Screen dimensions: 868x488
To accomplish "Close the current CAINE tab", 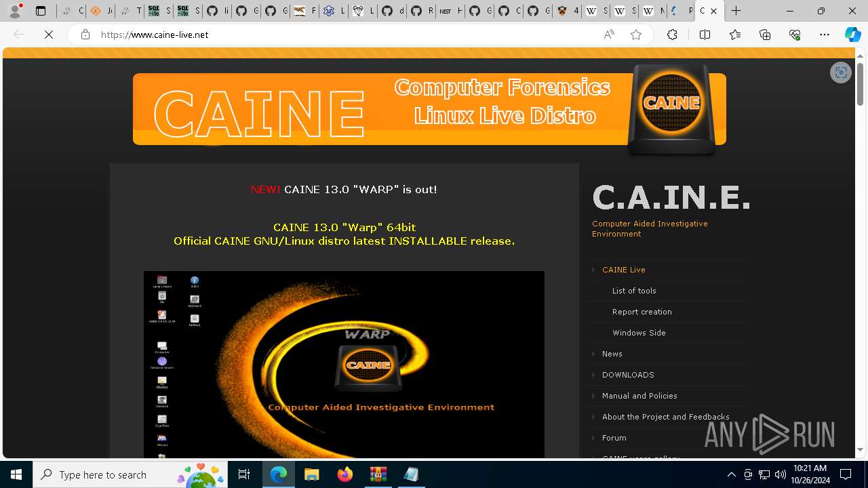I will tap(713, 11).
